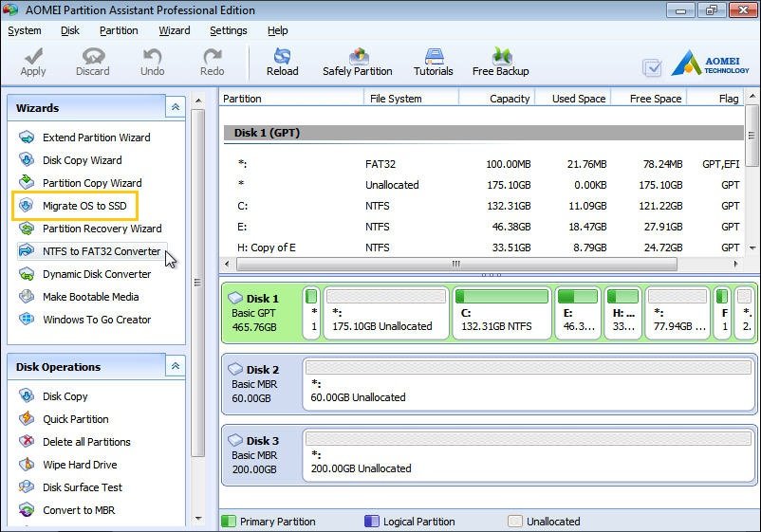Image resolution: width=761 pixels, height=532 pixels.
Task: Sort by the Flag column header
Action: pyautogui.click(x=715, y=99)
